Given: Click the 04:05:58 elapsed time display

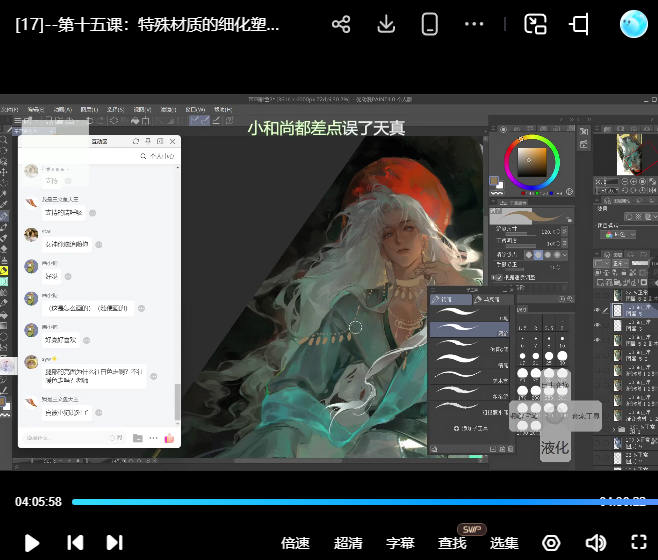Looking at the screenshot, I should pyautogui.click(x=38, y=502).
